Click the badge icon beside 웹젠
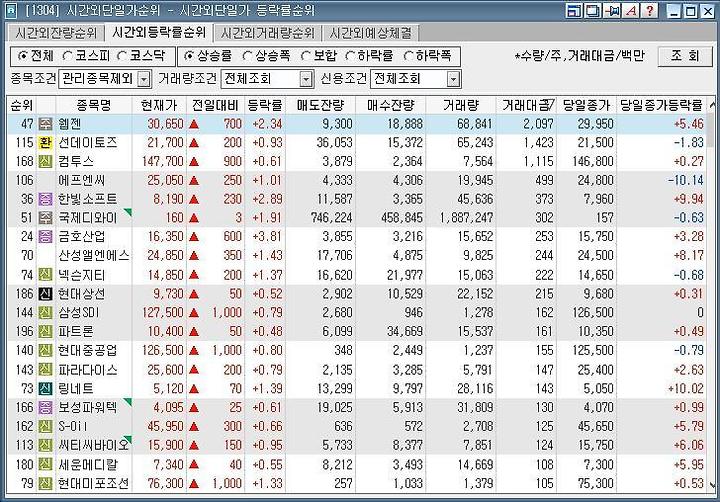Image resolution: width=720 pixels, height=502 pixels. pyautogui.click(x=45, y=124)
